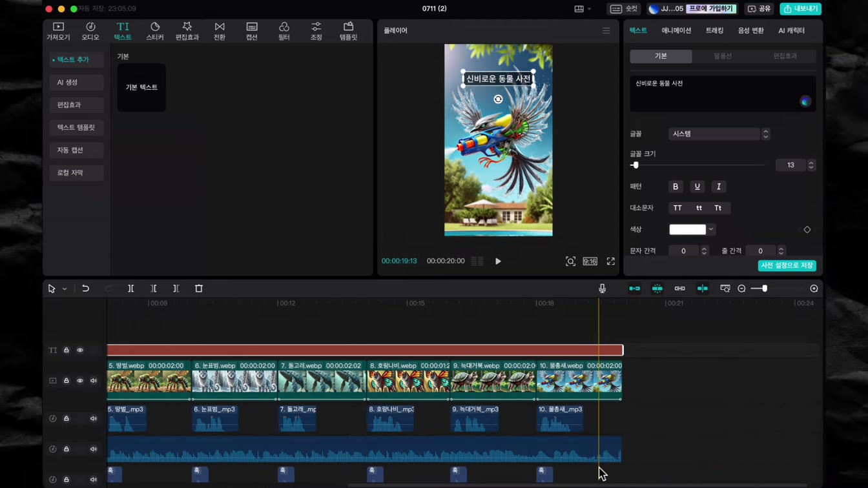Switch to the 트래킹 tab
Screen dimensions: 868x488
coord(714,30)
